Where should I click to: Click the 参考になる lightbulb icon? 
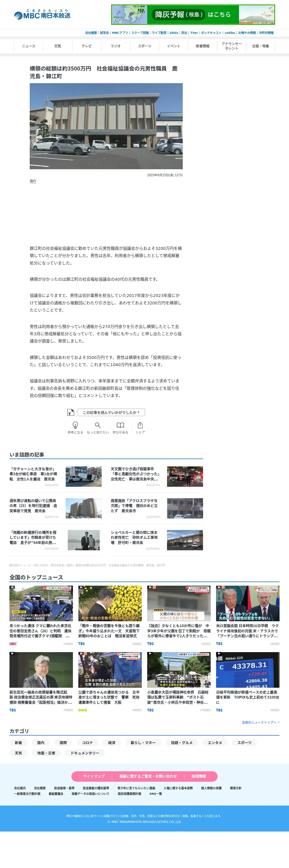pos(75,425)
